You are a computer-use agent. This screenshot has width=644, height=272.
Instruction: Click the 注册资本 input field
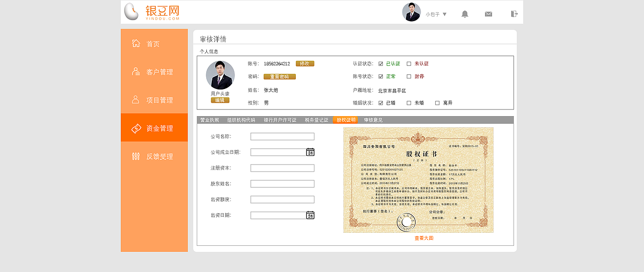(282, 168)
